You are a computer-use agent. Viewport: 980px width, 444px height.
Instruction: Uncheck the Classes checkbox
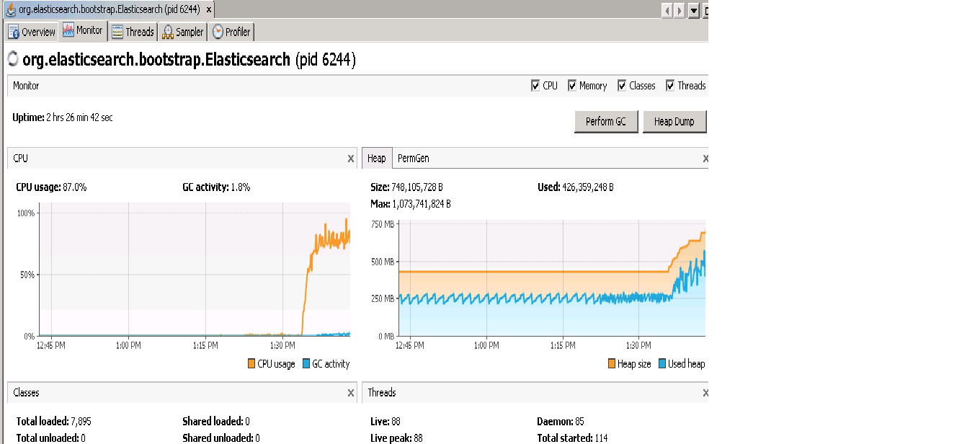click(622, 85)
